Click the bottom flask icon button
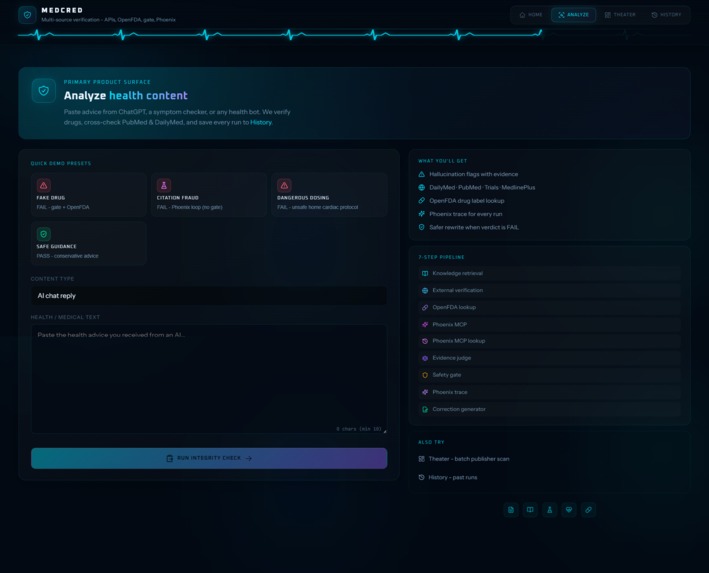 pos(549,510)
